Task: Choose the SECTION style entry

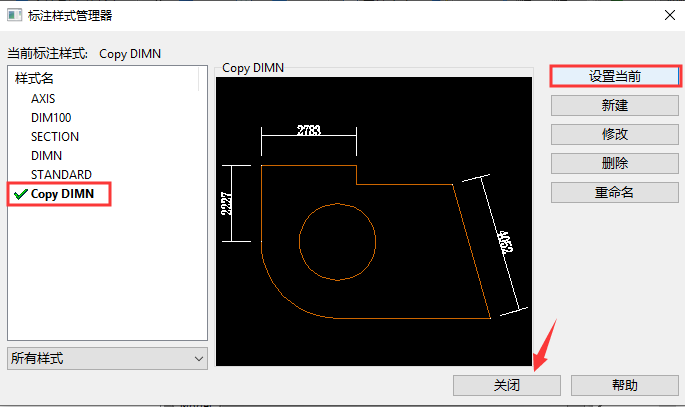Action: [55, 137]
